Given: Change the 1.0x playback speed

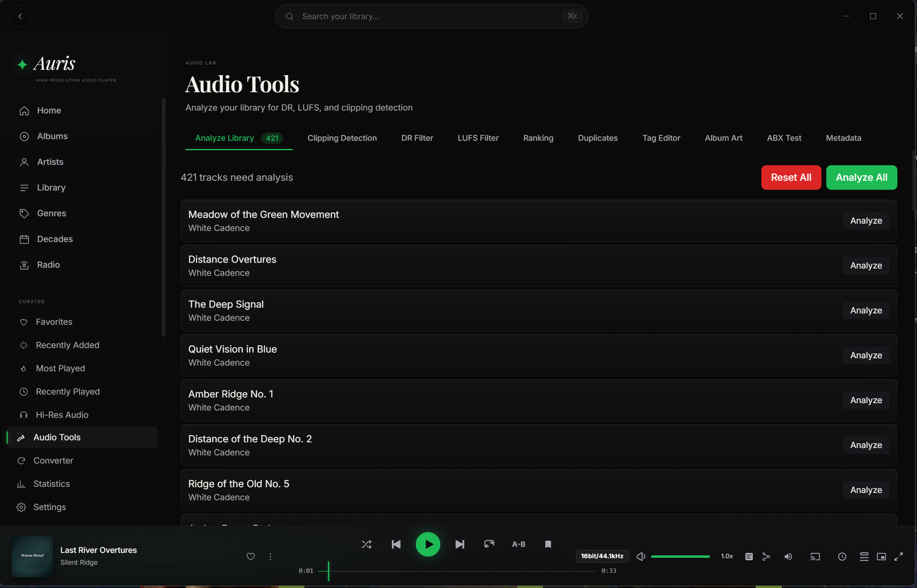Looking at the screenshot, I should (x=727, y=556).
